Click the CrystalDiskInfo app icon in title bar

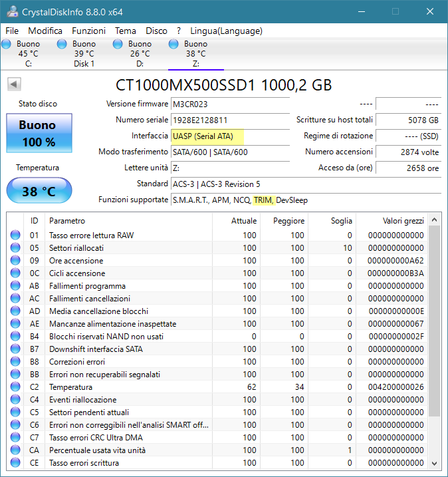(x=13, y=11)
